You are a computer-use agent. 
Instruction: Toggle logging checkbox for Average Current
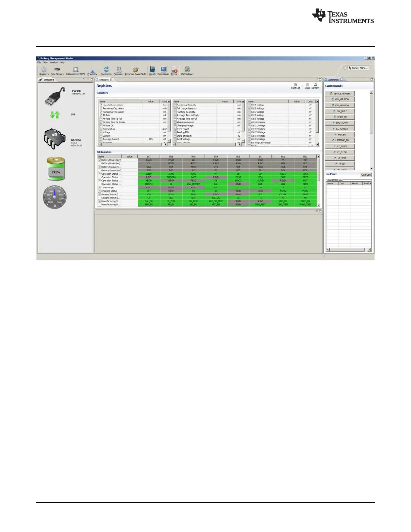(x=101, y=139)
